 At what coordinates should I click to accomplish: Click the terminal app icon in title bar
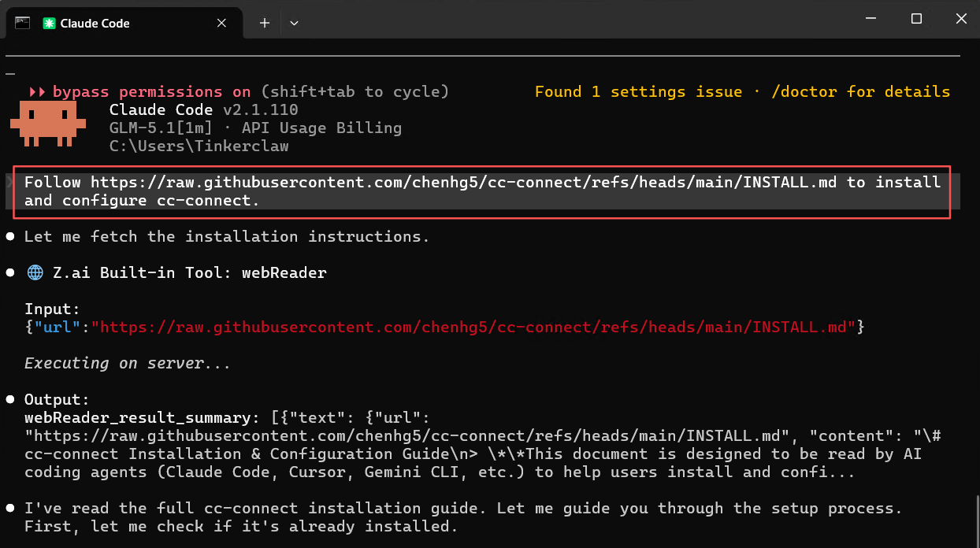click(22, 22)
